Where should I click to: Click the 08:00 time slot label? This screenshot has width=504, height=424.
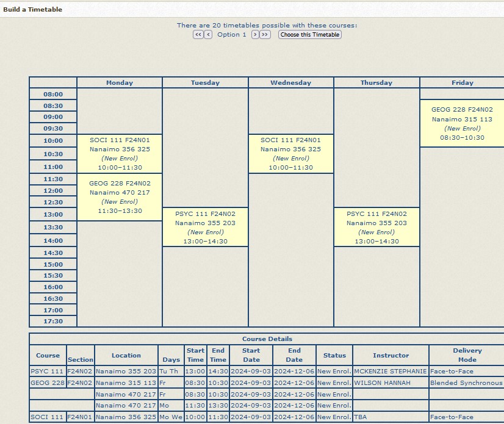(53, 95)
